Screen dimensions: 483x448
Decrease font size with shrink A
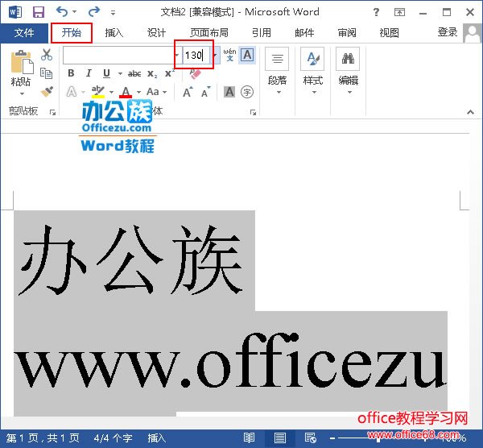pyautogui.click(x=205, y=92)
